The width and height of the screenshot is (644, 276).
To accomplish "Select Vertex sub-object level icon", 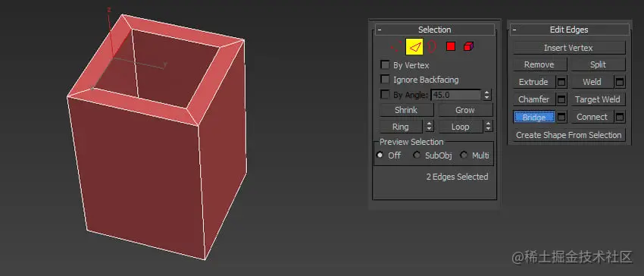I will (396, 47).
